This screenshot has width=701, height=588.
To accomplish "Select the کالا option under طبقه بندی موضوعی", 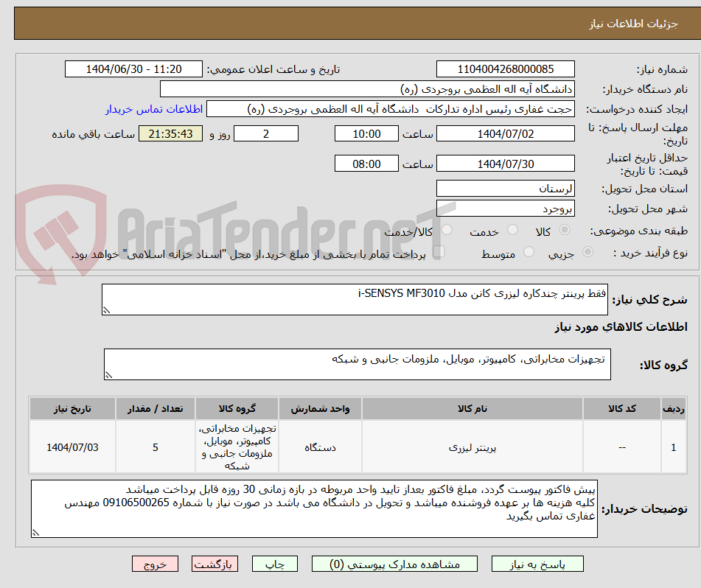I will point(564,230).
